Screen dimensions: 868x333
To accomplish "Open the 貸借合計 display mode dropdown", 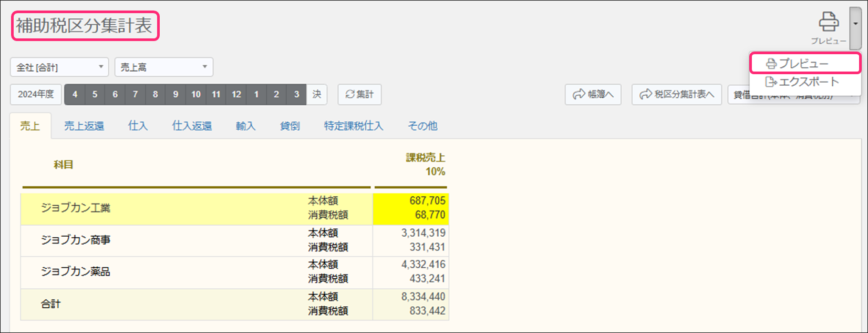I will [793, 95].
